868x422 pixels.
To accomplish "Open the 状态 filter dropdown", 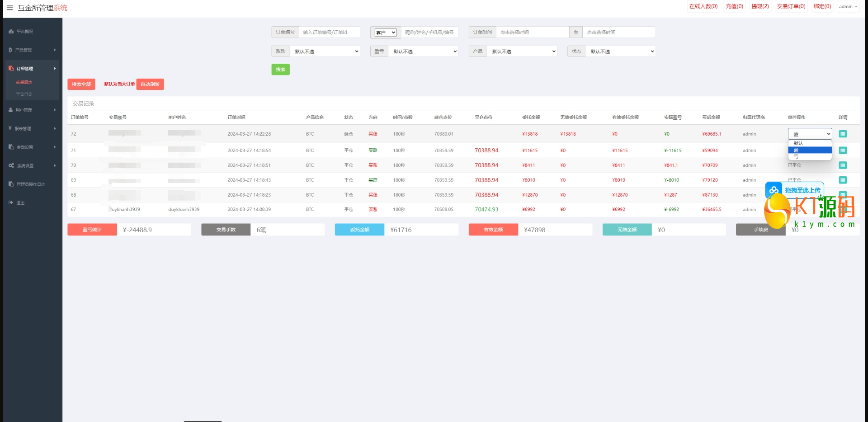I will (x=620, y=52).
